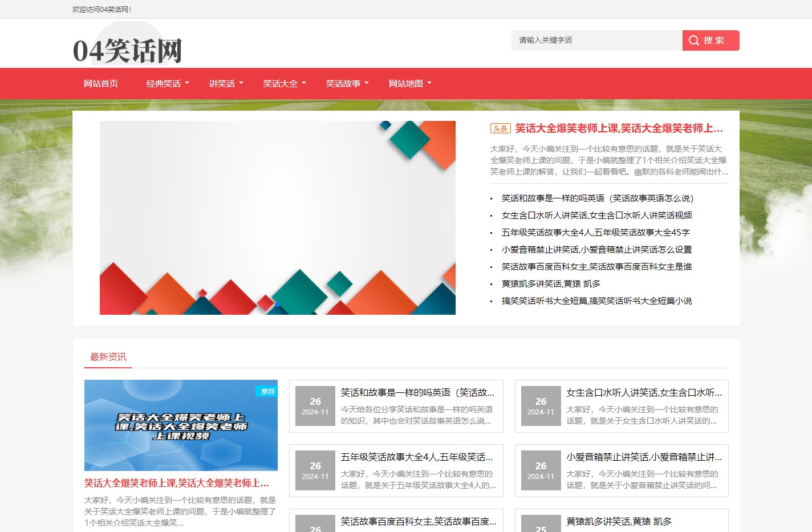Screen dimensions: 812x532
Task: Select the 最新资讯 tab
Action: tap(108, 357)
